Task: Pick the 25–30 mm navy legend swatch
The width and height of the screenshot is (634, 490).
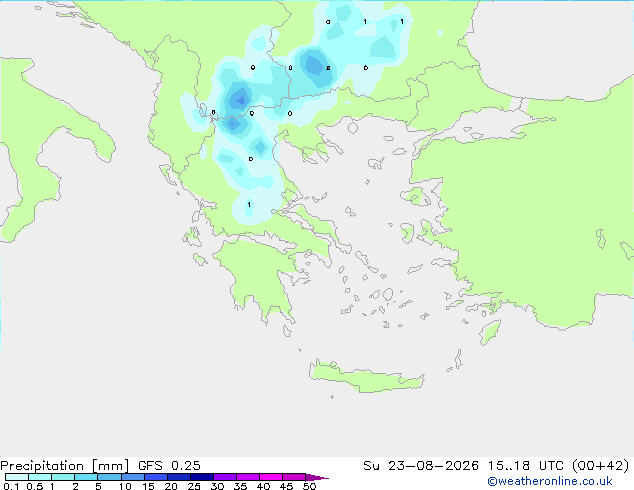Action: tap(202, 477)
